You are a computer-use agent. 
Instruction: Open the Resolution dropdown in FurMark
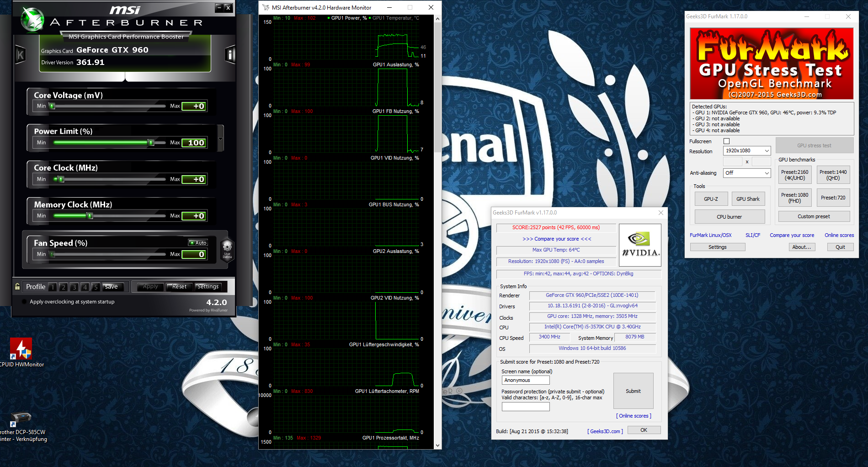tap(747, 150)
